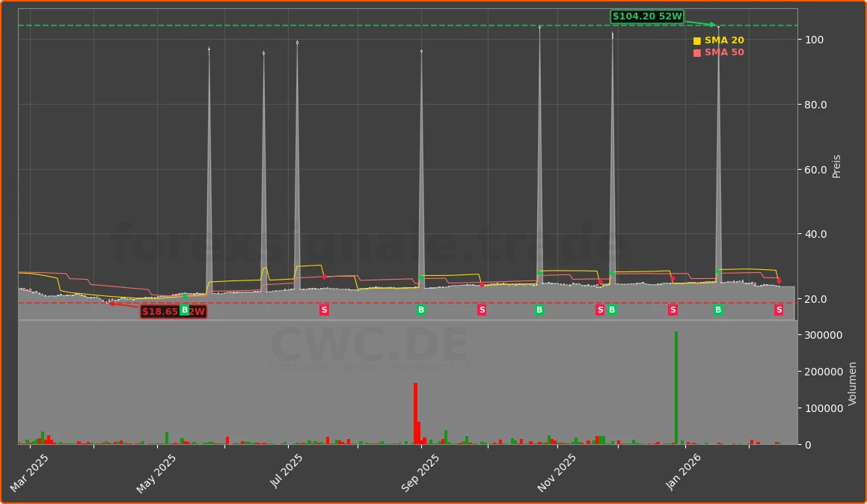The width and height of the screenshot is (867, 504).
Task: Click the red S marker following the September buy signal
Action: tap(482, 309)
